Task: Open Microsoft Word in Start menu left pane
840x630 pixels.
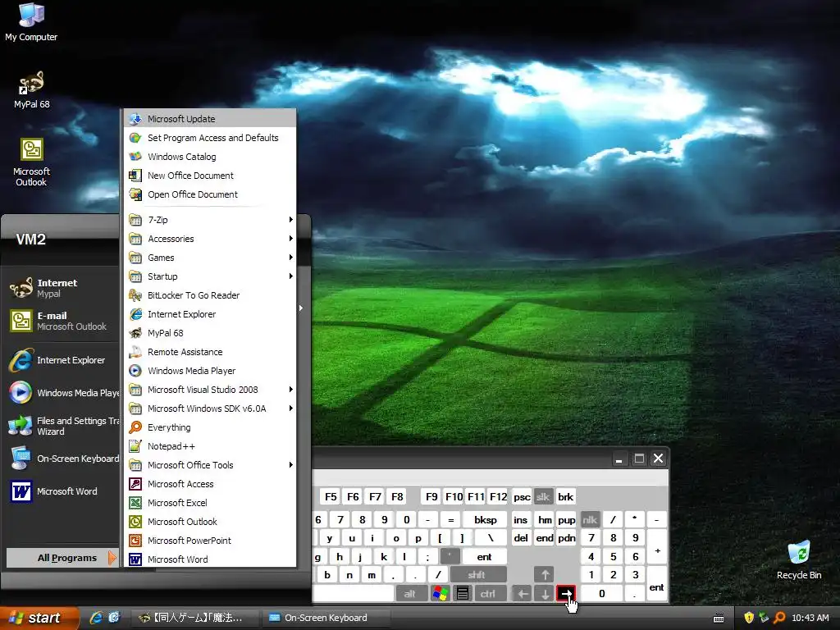Action: pos(62,491)
